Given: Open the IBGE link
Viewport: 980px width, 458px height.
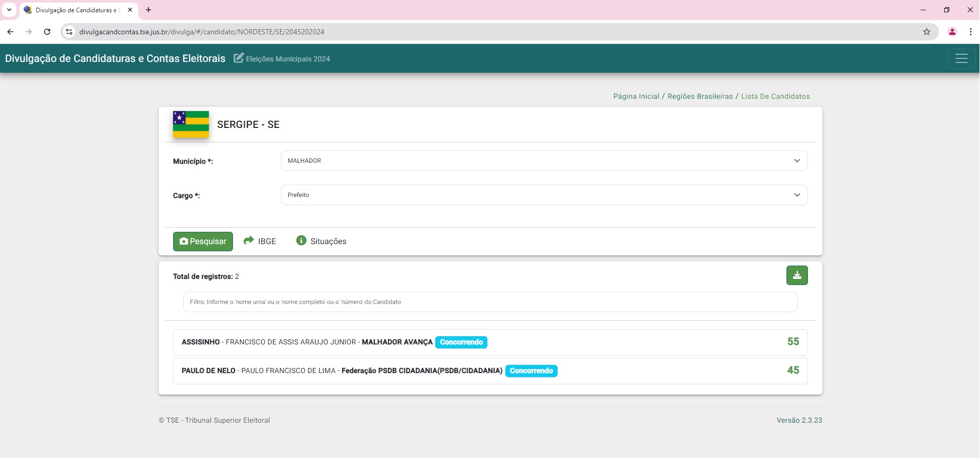Looking at the screenshot, I should [260, 241].
